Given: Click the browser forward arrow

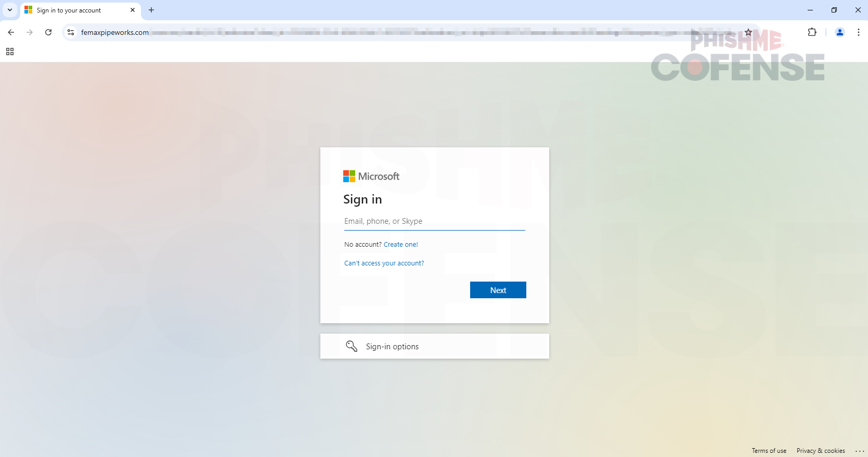Looking at the screenshot, I should pos(30,32).
